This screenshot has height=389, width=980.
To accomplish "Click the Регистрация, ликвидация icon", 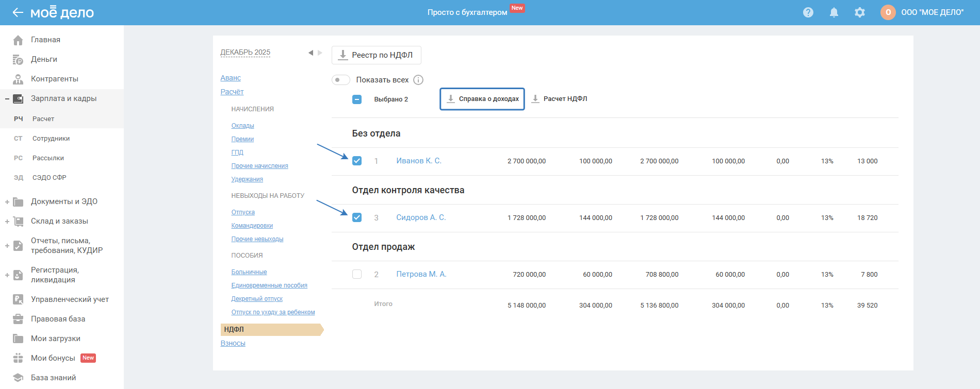I will coord(18,275).
